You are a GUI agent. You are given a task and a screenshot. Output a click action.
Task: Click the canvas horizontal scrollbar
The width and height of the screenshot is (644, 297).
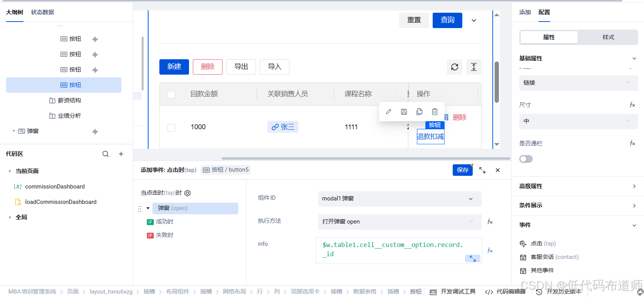click(366, 158)
